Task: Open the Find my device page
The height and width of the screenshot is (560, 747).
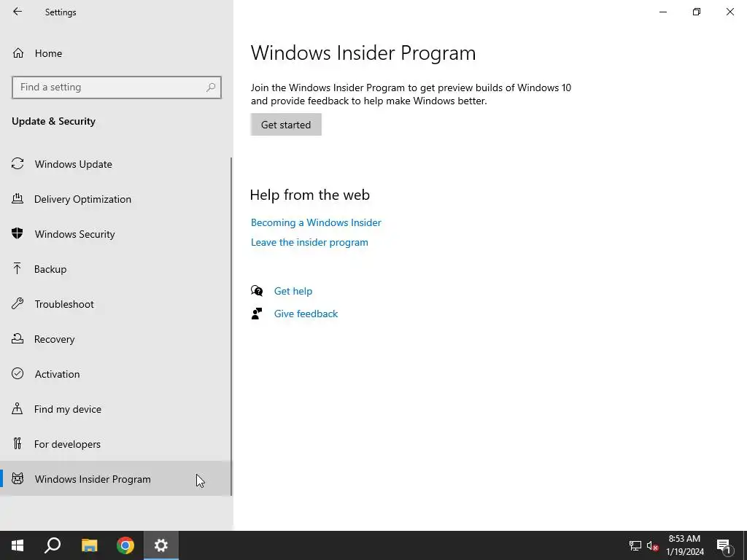Action: pyautogui.click(x=115, y=409)
